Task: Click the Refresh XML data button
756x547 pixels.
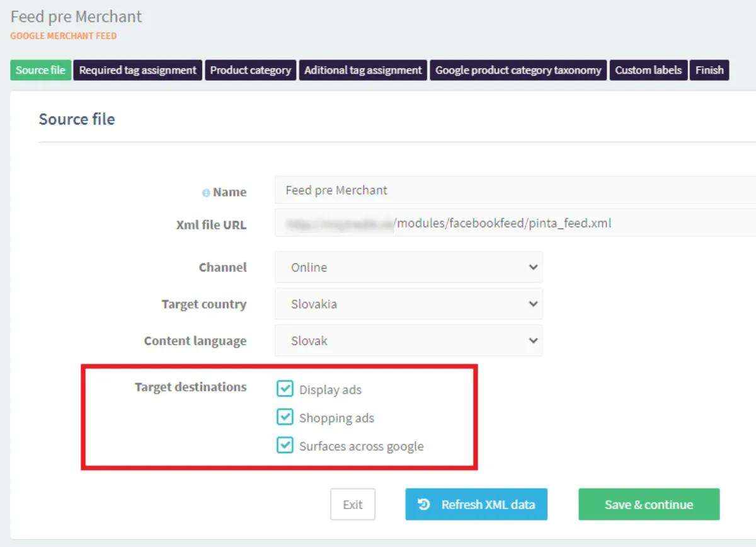Action: [476, 504]
